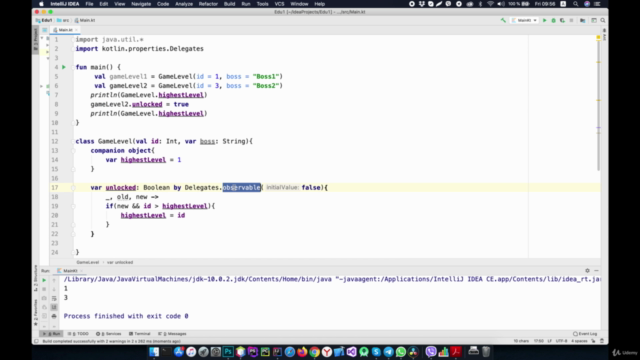This screenshot has height=360, width=640.
Task: Open Firefox from the Dock
Action: (x=302, y=351)
